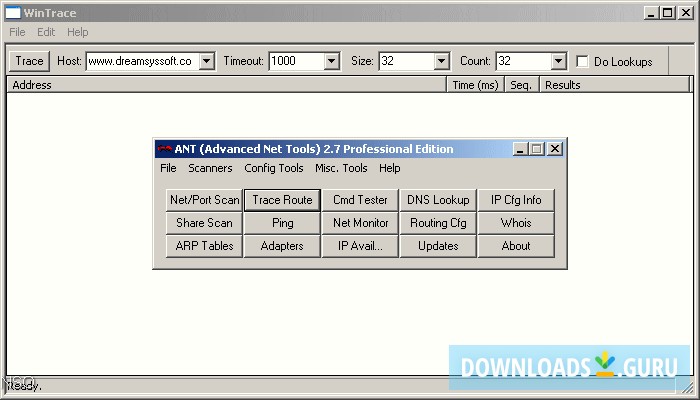This screenshot has width=700, height=400.
Task: Click the Timeout value field
Action: pos(297,61)
